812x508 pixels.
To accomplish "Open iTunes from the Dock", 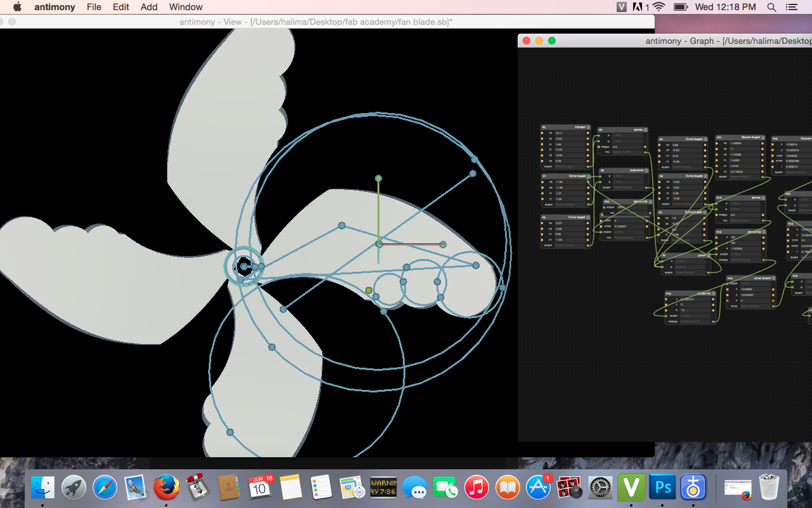I will click(477, 488).
